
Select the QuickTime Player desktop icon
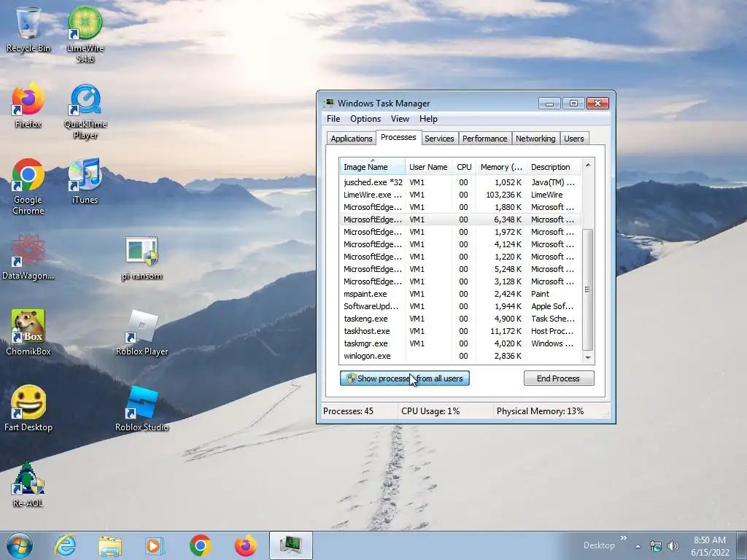[85, 111]
